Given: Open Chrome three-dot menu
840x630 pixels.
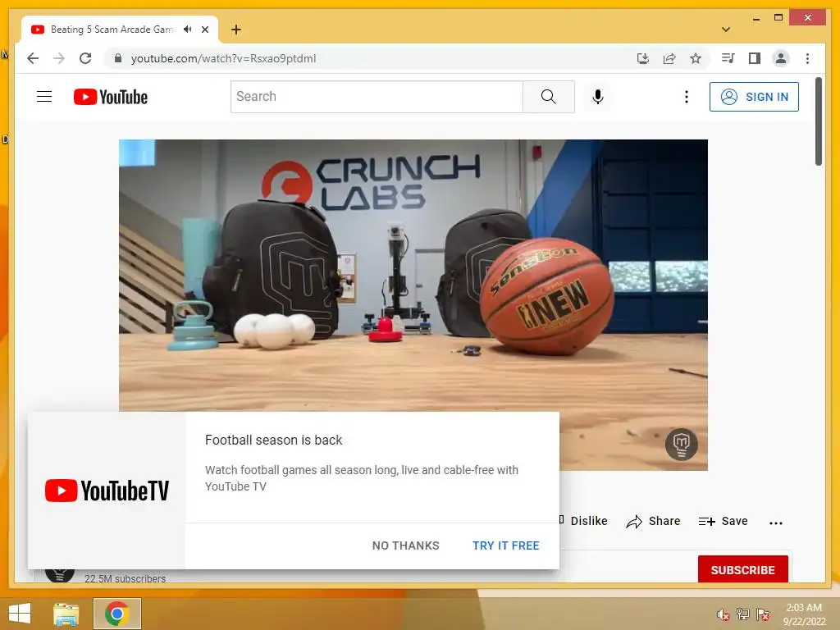Looking at the screenshot, I should click(807, 58).
